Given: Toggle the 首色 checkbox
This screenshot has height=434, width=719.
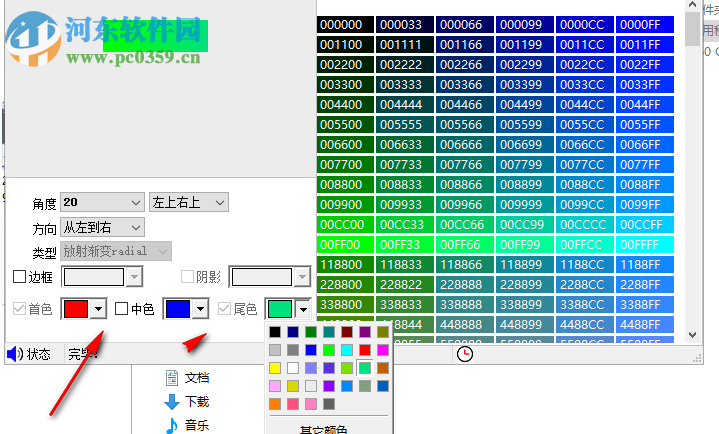Looking at the screenshot, I should click(x=19, y=309).
